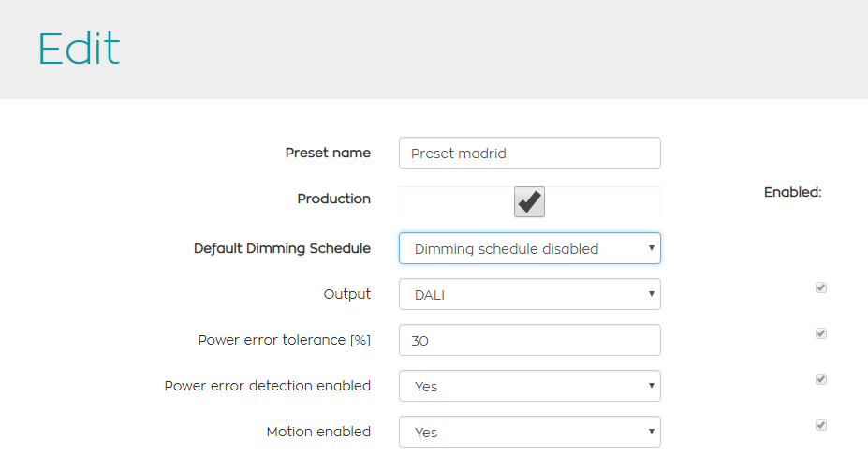Click the Default Dimming Schedule label
The width and height of the screenshot is (868, 456).
pyautogui.click(x=282, y=248)
